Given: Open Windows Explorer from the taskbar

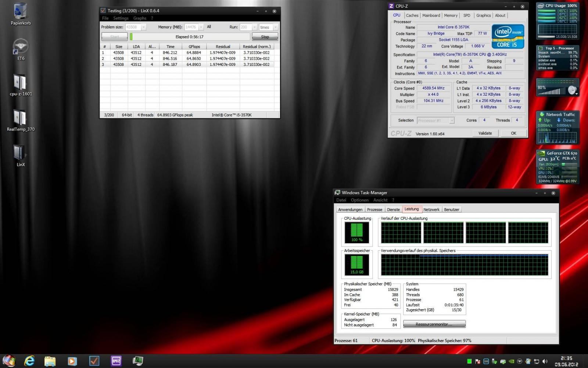Looking at the screenshot, I should (50, 361).
